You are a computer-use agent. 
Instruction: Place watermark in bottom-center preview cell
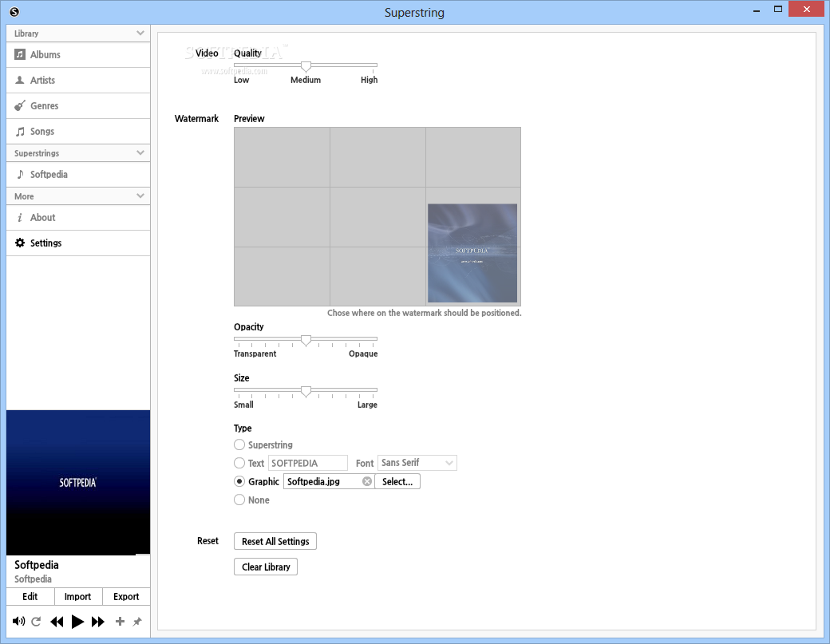pos(378,276)
